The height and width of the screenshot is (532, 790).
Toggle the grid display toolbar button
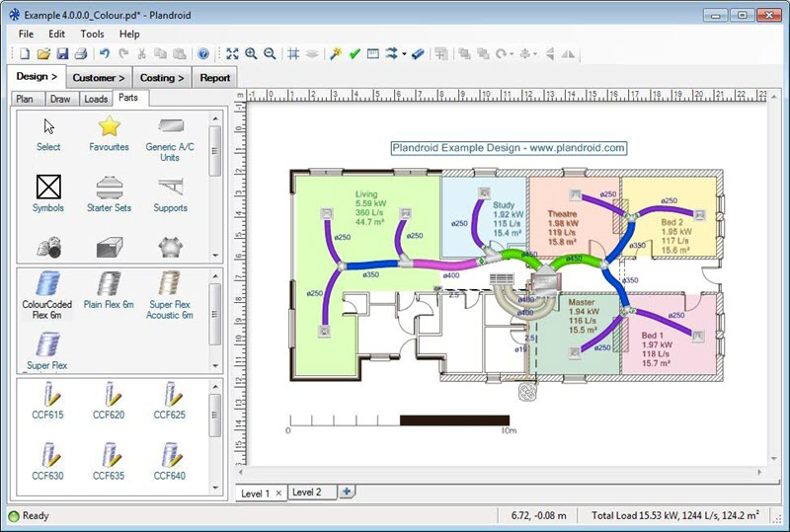tap(293, 54)
